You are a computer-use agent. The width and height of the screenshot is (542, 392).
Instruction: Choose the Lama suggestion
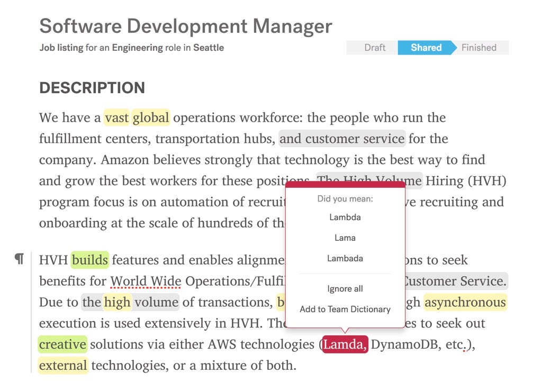pyautogui.click(x=345, y=238)
